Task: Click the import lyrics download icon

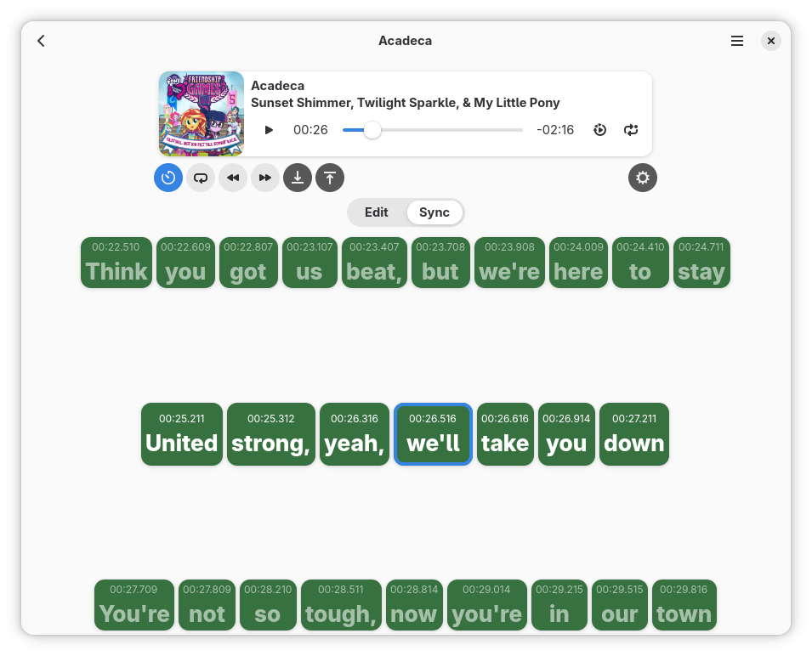Action: [x=298, y=178]
